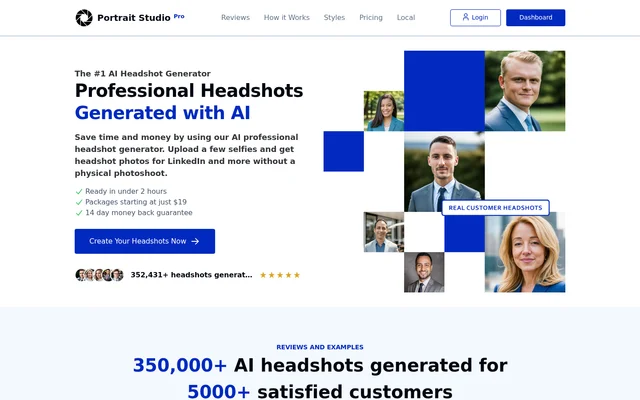Click check icon beside Packages starting at $19
This screenshot has height=400, width=640.
pyautogui.click(x=79, y=202)
